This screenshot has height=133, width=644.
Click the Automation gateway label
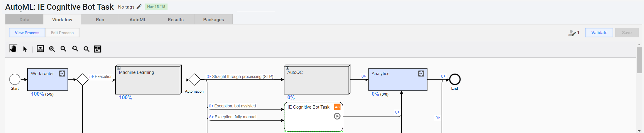(x=194, y=92)
